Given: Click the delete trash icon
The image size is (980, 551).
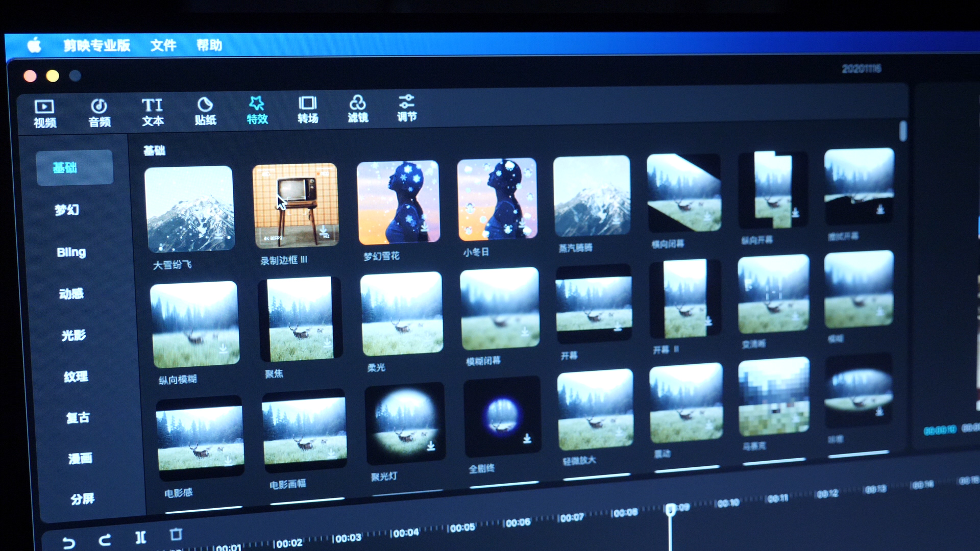Looking at the screenshot, I should pyautogui.click(x=176, y=535).
